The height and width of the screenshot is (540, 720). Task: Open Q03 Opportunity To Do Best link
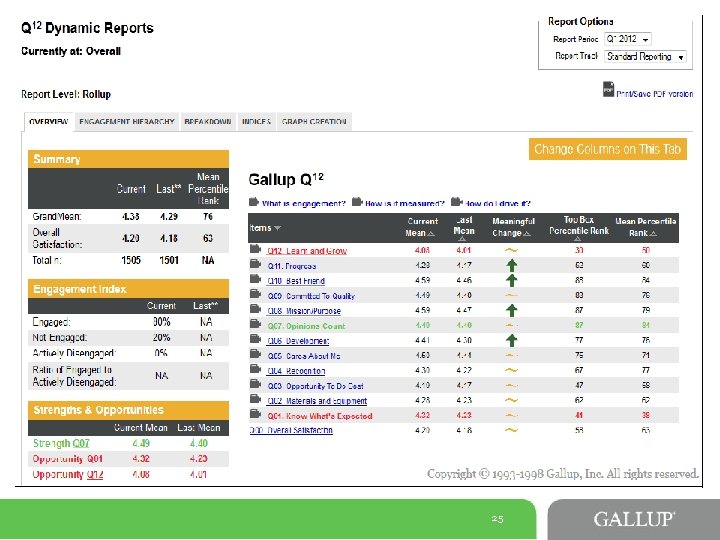[x=315, y=386]
